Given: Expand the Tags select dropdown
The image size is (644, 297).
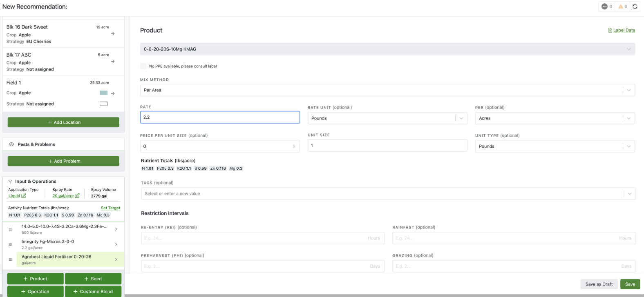Looking at the screenshot, I should click(388, 194).
